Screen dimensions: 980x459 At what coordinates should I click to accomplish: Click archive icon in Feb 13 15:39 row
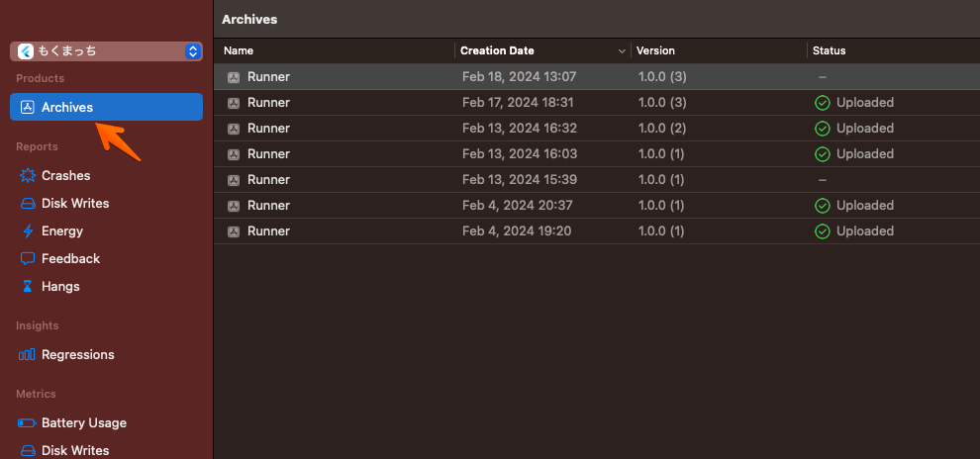[x=234, y=180]
